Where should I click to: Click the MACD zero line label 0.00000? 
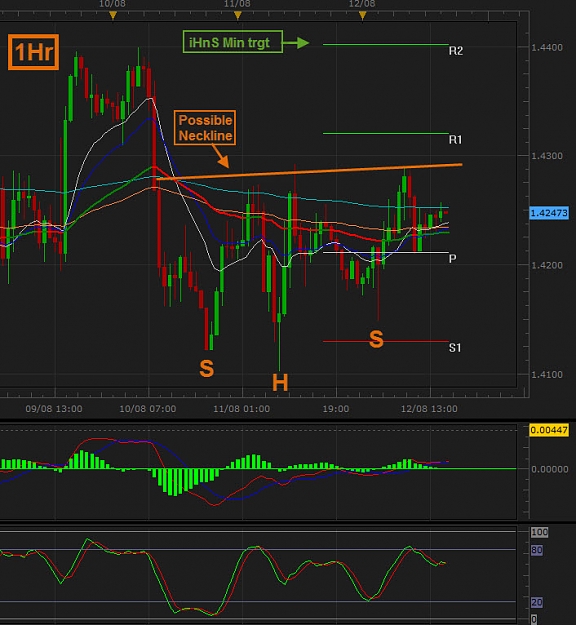tap(550, 469)
